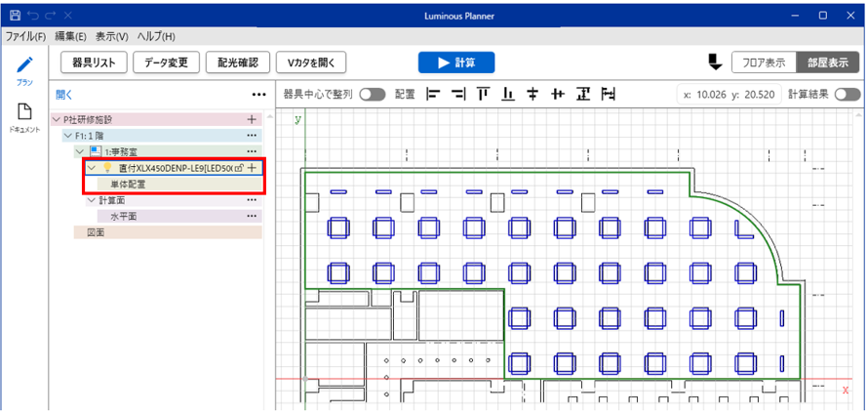Switch to フロア表示 view
This screenshot has width=868, height=414.
[763, 62]
